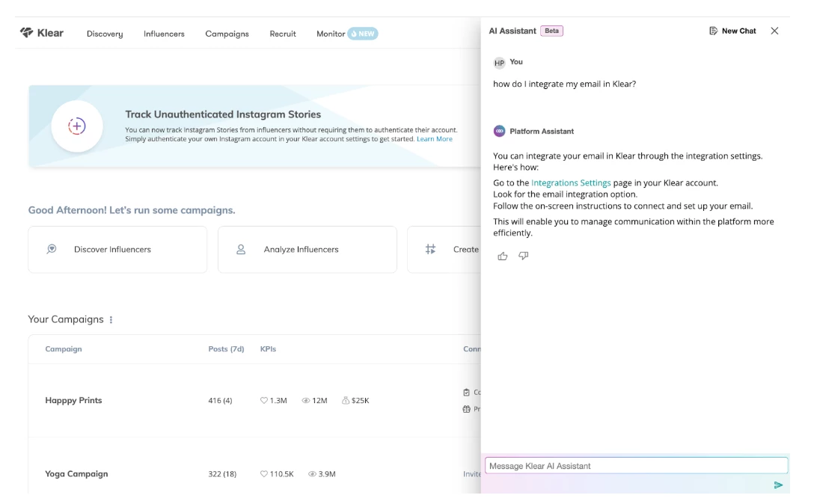Open the Recruit menu item

[x=283, y=34]
